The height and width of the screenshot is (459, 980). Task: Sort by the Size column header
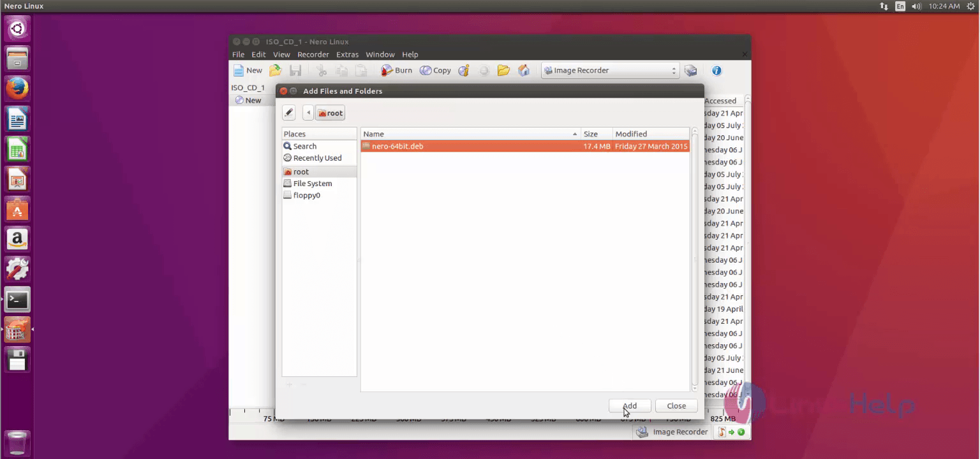[x=597, y=134]
